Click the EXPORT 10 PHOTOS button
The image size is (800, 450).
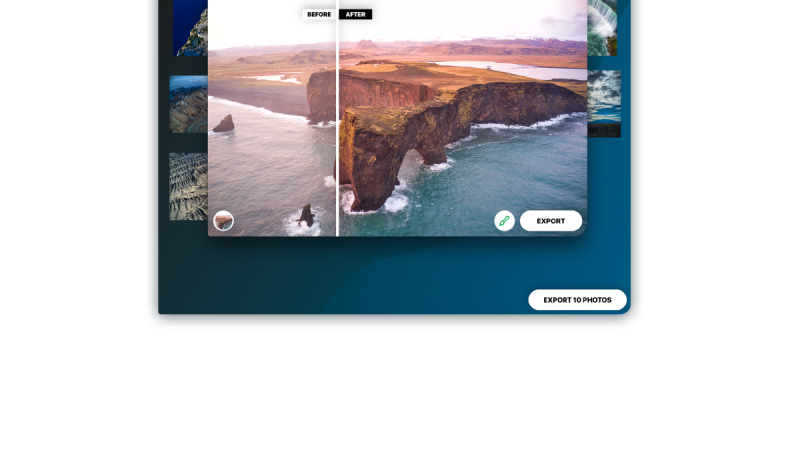(x=577, y=300)
